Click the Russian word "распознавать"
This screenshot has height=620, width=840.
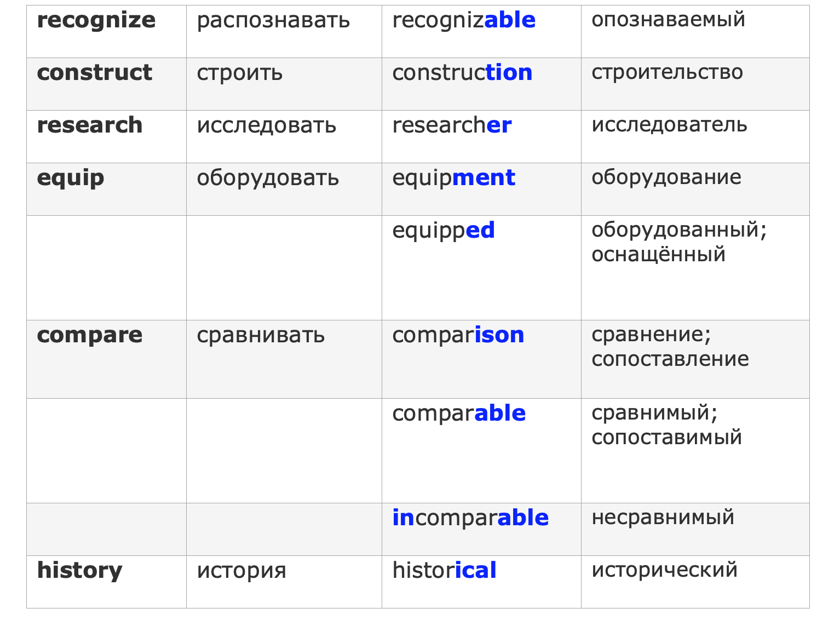[273, 21]
